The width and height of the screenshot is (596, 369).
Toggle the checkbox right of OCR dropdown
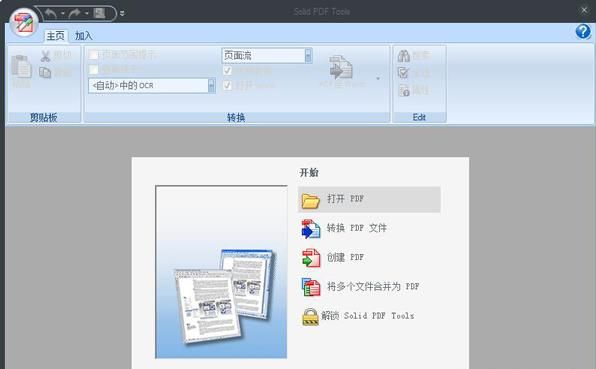(227, 86)
